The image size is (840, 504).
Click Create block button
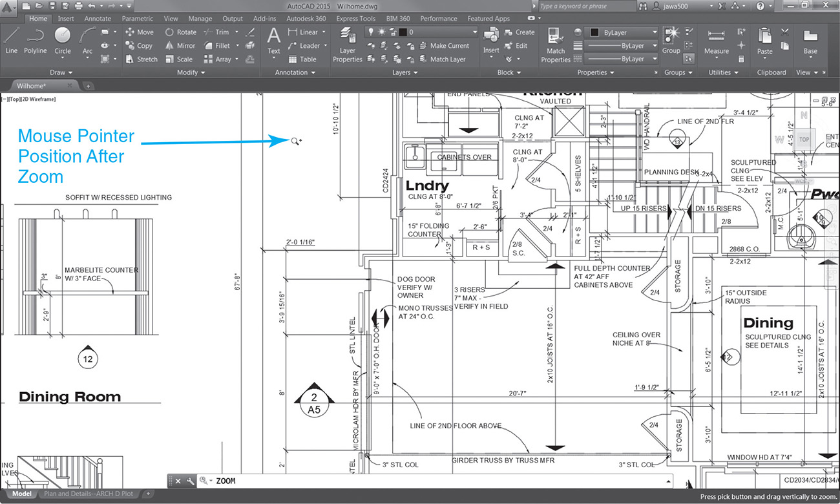coord(520,32)
